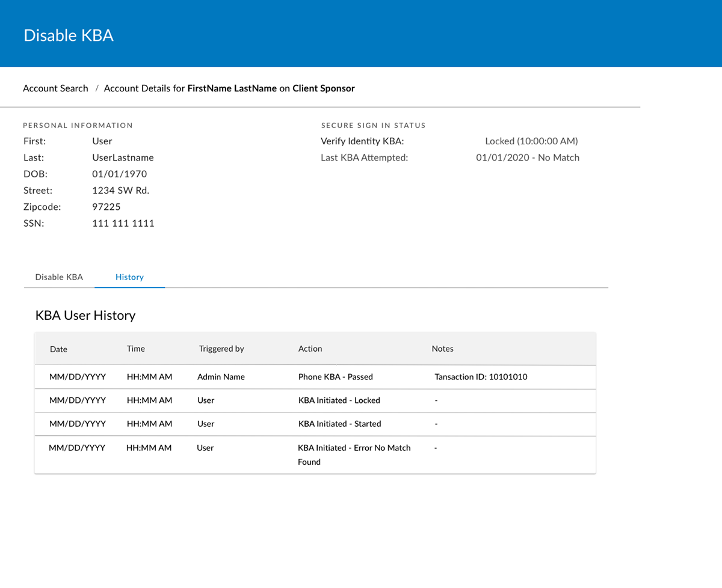Select the KBA Initiated - Locked action cell

pyautogui.click(x=339, y=400)
